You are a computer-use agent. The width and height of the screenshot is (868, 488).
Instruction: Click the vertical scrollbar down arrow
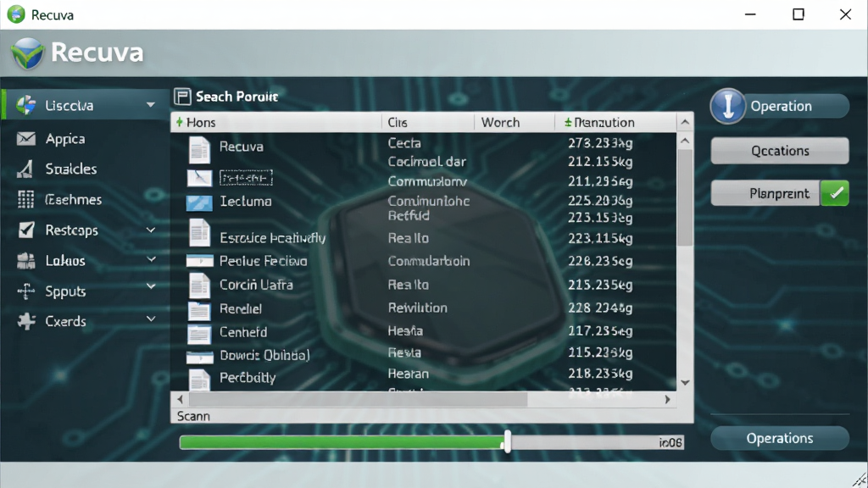(x=685, y=382)
